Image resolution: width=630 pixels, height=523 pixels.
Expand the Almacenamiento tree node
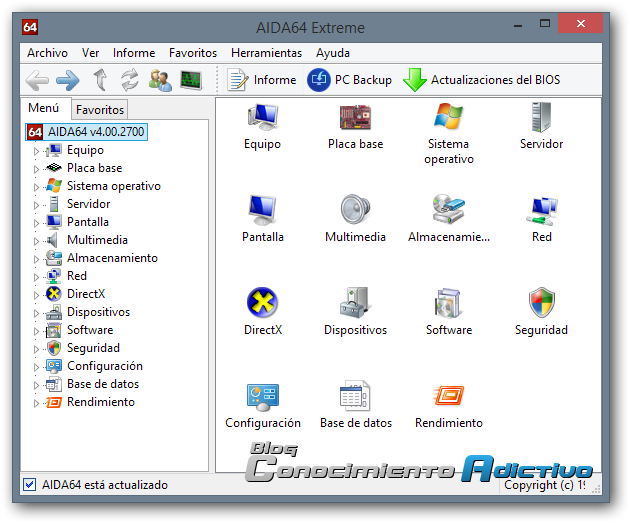tap(36, 259)
